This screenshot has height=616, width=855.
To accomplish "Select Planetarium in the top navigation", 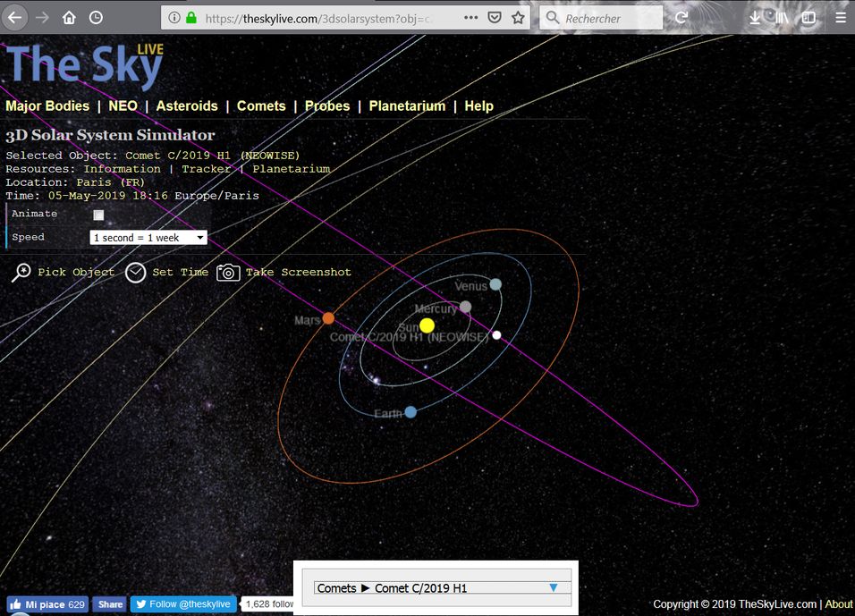I will [x=407, y=105].
